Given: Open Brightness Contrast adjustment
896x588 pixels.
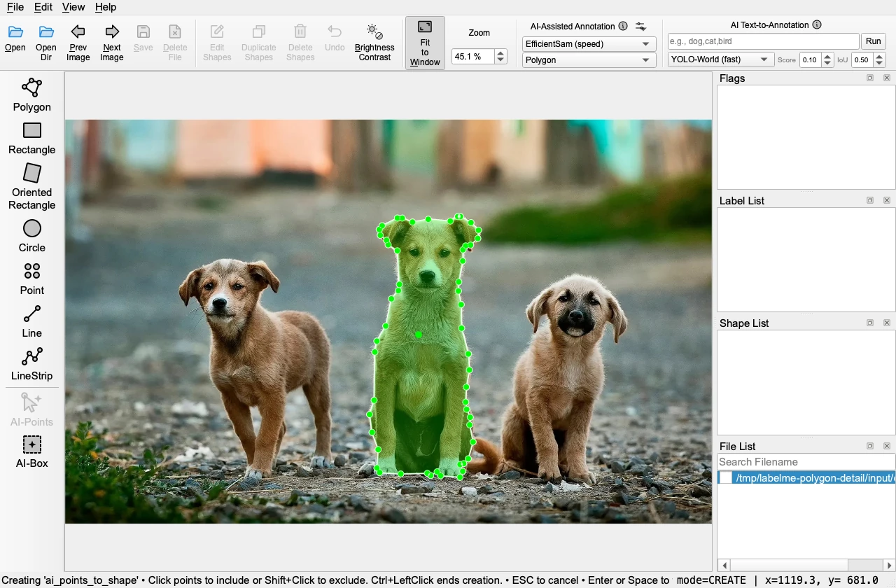Looking at the screenshot, I should point(374,42).
